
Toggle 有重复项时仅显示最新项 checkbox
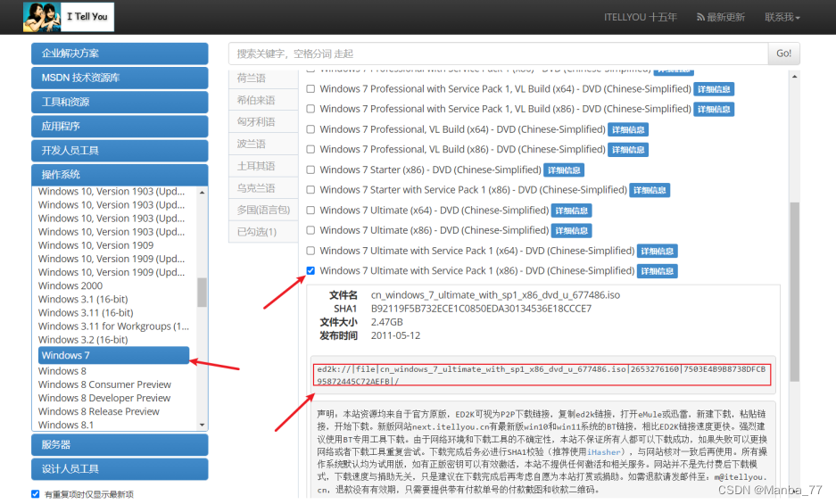point(35,494)
